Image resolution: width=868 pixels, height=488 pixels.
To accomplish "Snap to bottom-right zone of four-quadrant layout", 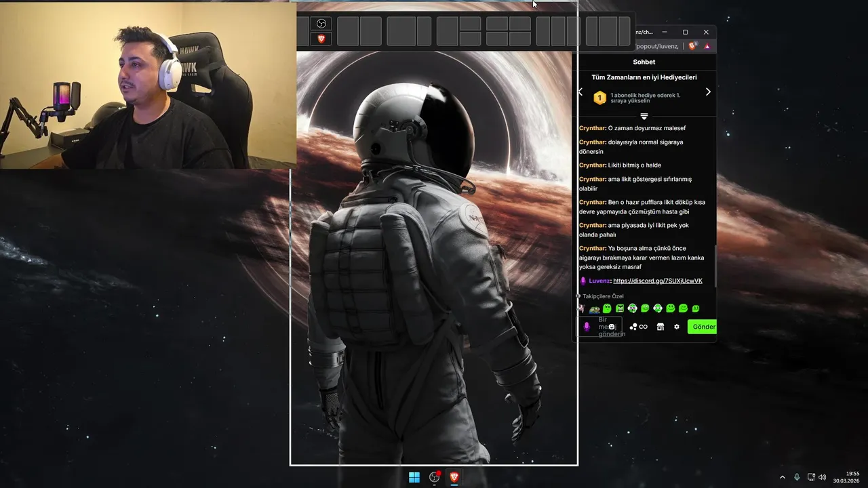I will (520, 39).
